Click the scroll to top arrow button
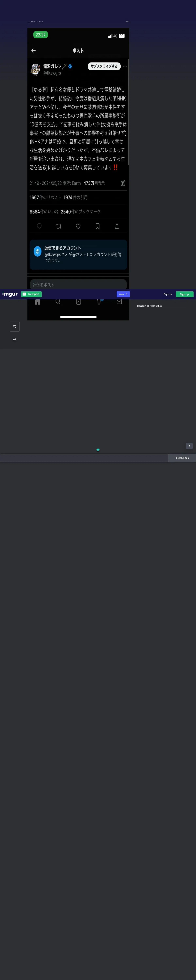 tap(189, 446)
